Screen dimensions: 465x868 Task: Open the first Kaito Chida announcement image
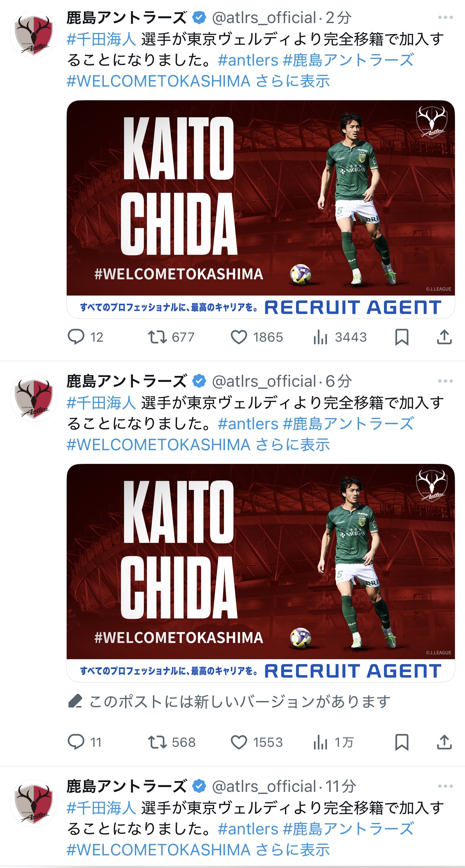point(261,209)
